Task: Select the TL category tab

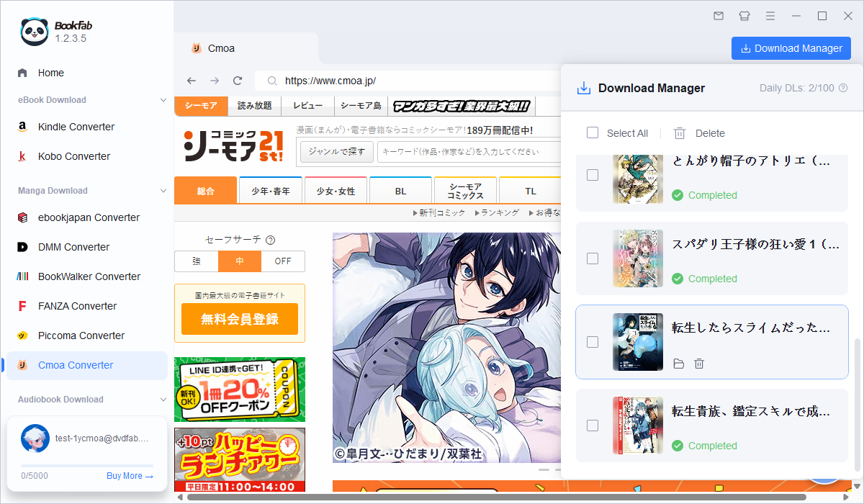Action: (530, 191)
